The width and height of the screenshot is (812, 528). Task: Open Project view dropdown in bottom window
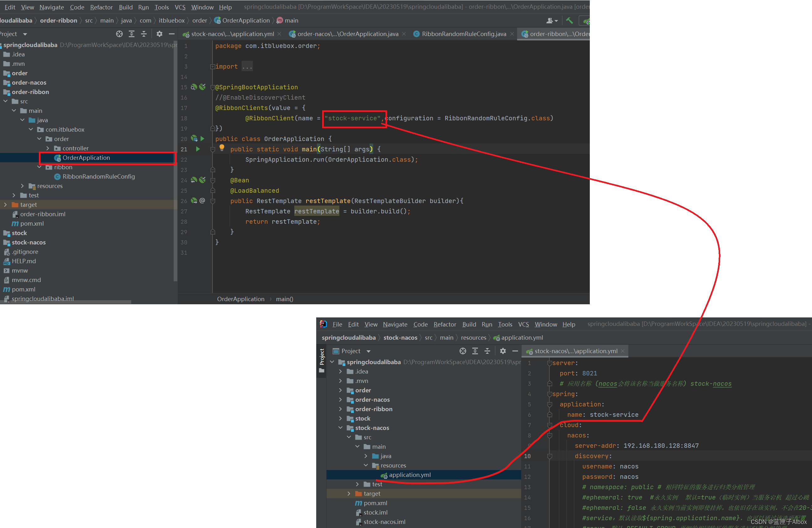[369, 351]
